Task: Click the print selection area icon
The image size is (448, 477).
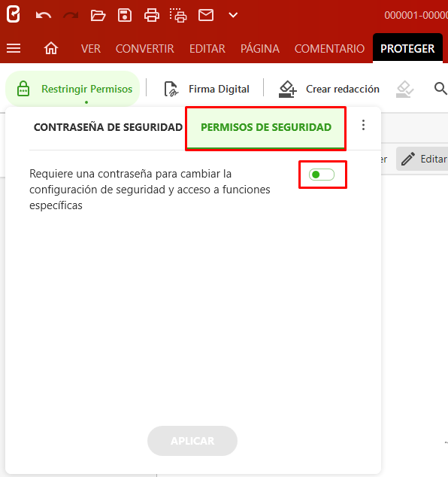Action: tap(178, 15)
